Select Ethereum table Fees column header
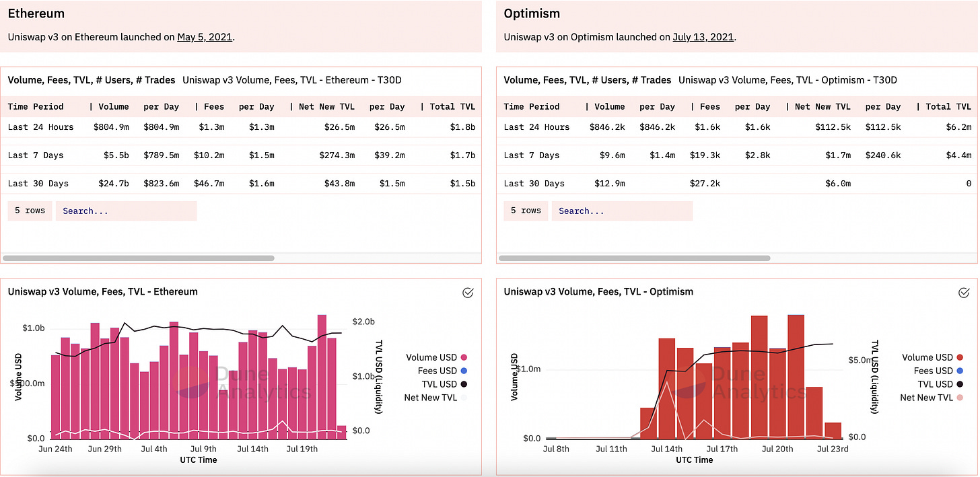Viewport: 980px width, 477px height. click(214, 106)
